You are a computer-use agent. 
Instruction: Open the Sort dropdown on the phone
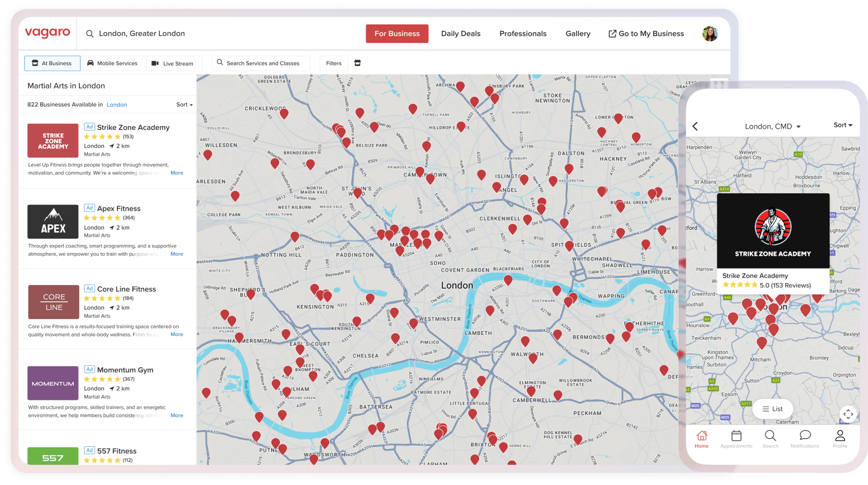(843, 125)
